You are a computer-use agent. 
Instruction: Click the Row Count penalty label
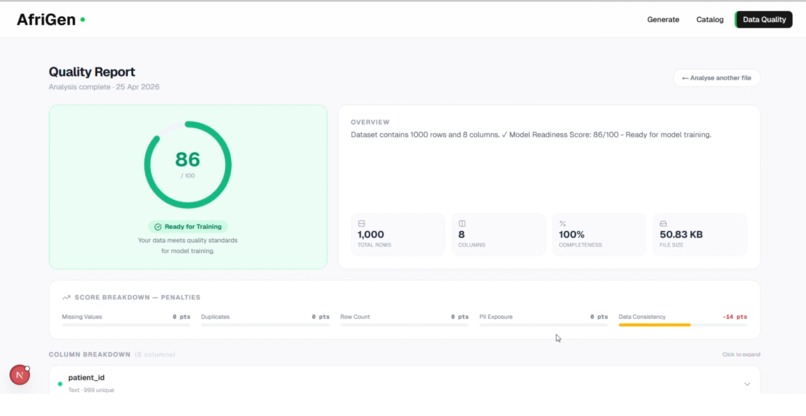355,317
